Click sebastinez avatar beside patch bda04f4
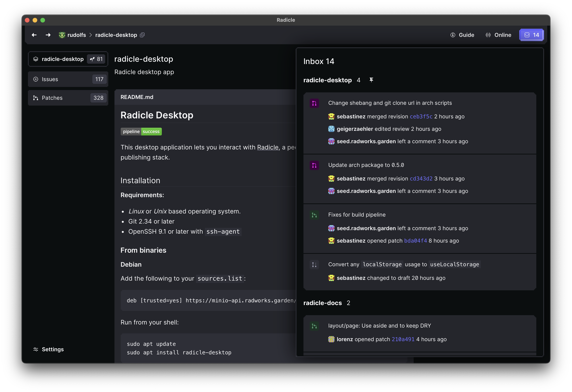The height and width of the screenshot is (392, 572). [x=331, y=241]
